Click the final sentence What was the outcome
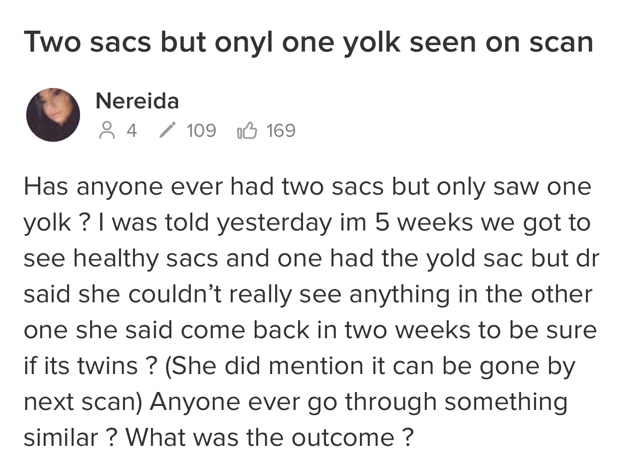This screenshot has width=640, height=474. coord(269,438)
